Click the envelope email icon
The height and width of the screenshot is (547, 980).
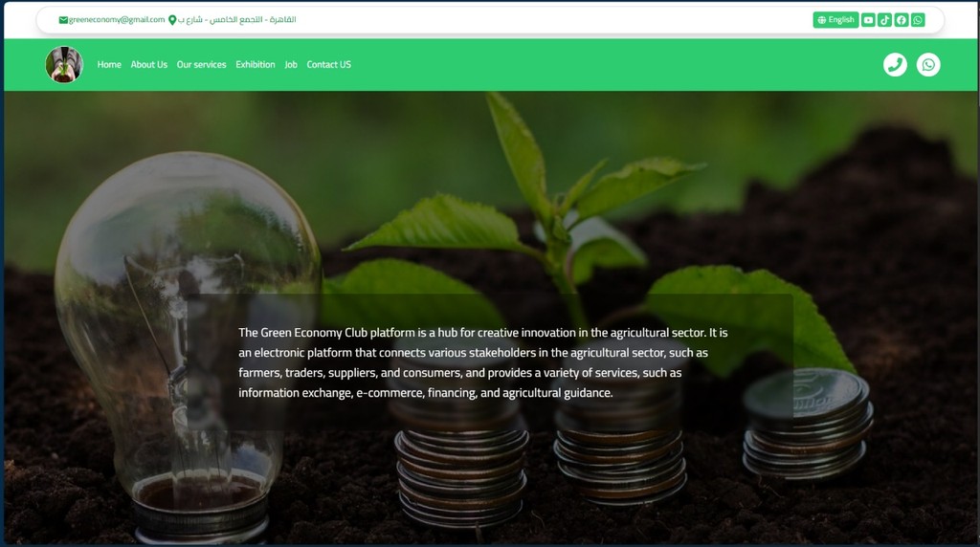tap(63, 20)
